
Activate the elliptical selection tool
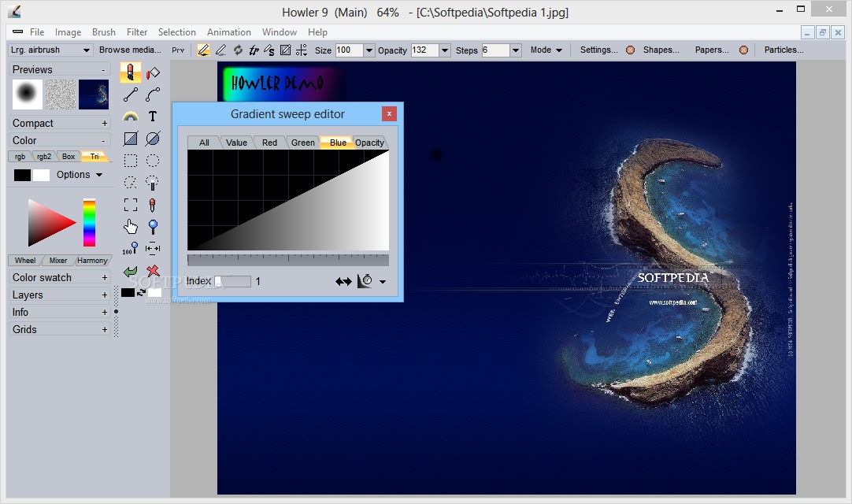pyautogui.click(x=153, y=161)
